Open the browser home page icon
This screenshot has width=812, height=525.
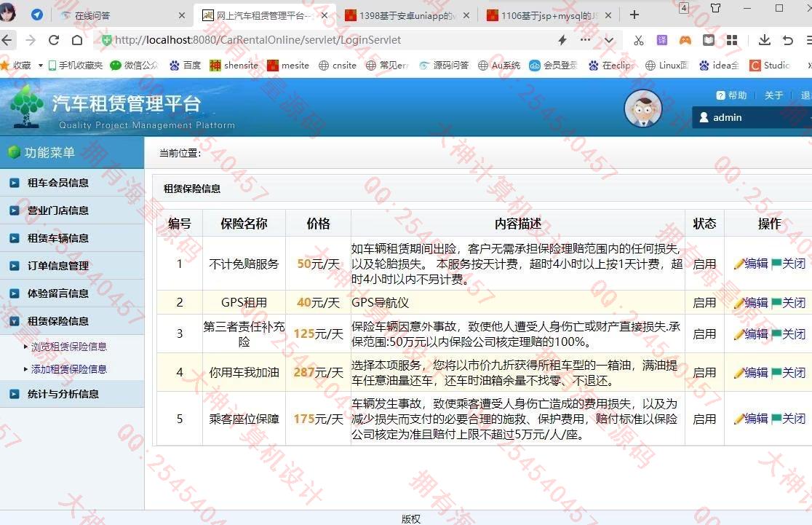pyautogui.click(x=77, y=40)
